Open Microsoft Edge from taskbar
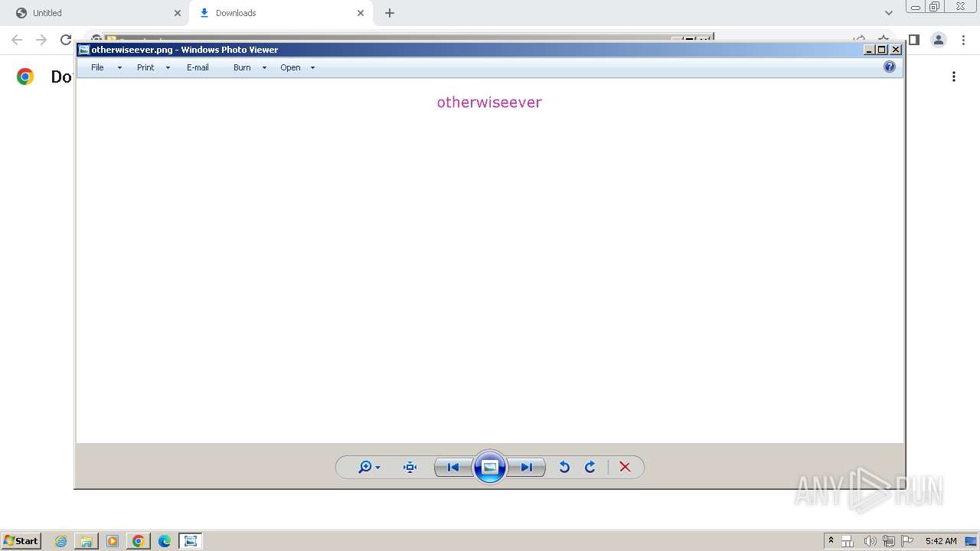This screenshot has height=551, width=980. [165, 541]
